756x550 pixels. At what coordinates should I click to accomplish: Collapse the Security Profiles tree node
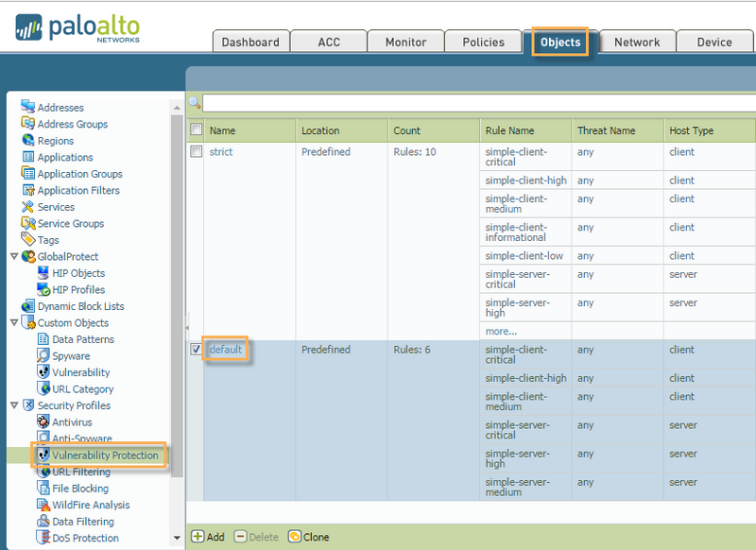click(13, 405)
